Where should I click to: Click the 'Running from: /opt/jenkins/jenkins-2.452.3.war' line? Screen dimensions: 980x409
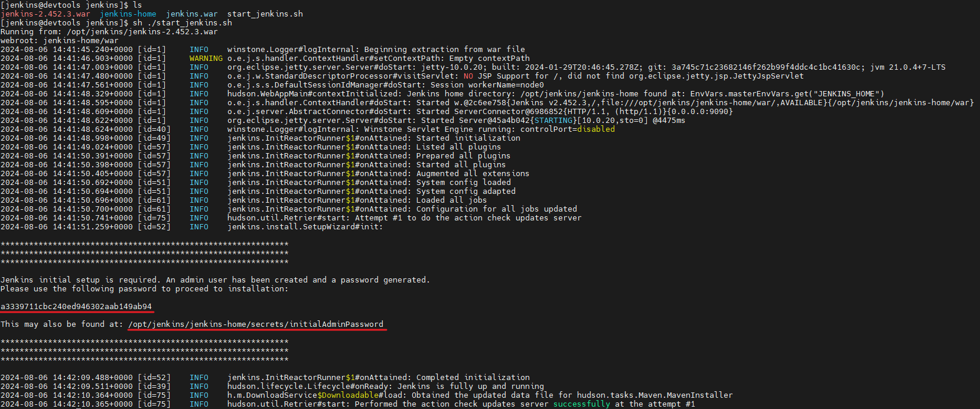(109, 31)
